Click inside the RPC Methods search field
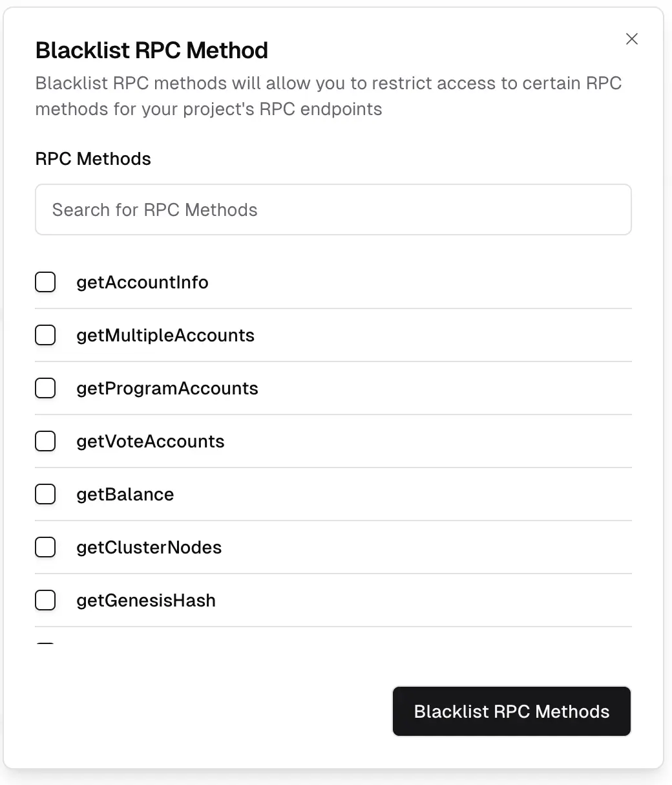This screenshot has width=672, height=785. (333, 210)
